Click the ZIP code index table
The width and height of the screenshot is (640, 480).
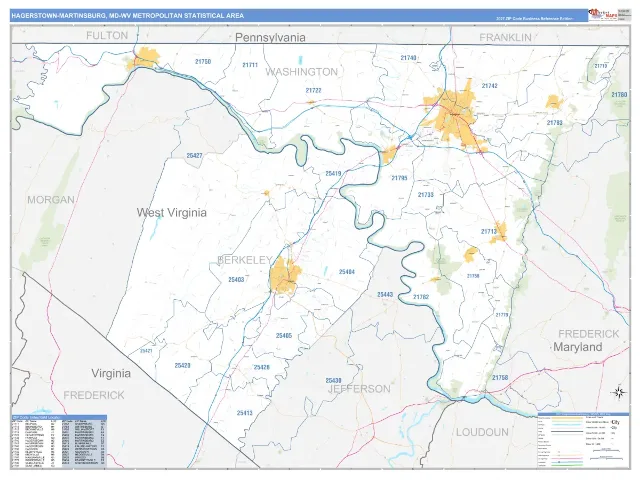pyautogui.click(x=59, y=442)
